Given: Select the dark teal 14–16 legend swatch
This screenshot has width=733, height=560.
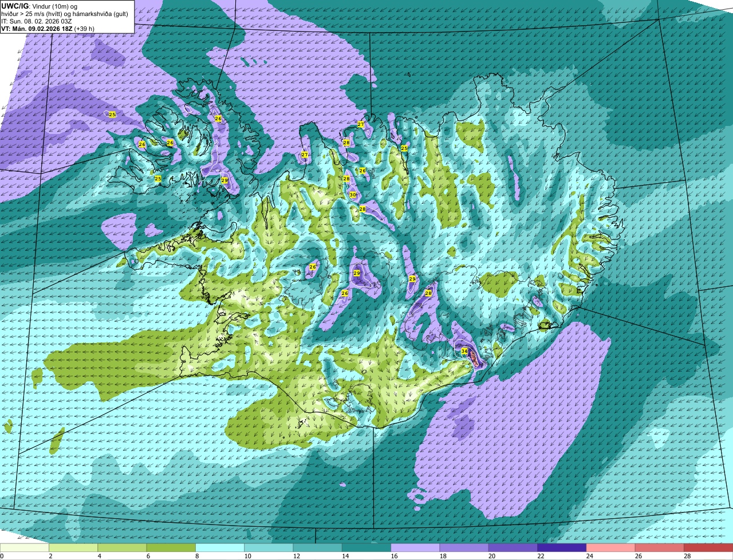Looking at the screenshot, I should pyautogui.click(x=367, y=548).
